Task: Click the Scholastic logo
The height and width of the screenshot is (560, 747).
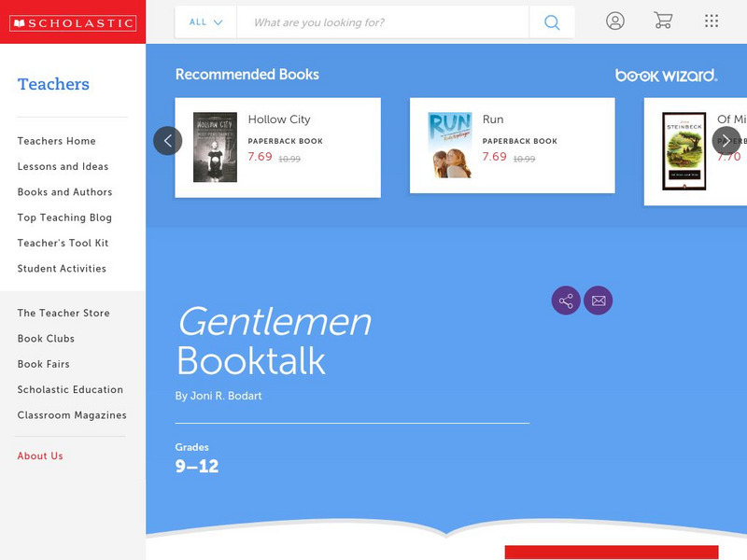Action: (x=73, y=21)
